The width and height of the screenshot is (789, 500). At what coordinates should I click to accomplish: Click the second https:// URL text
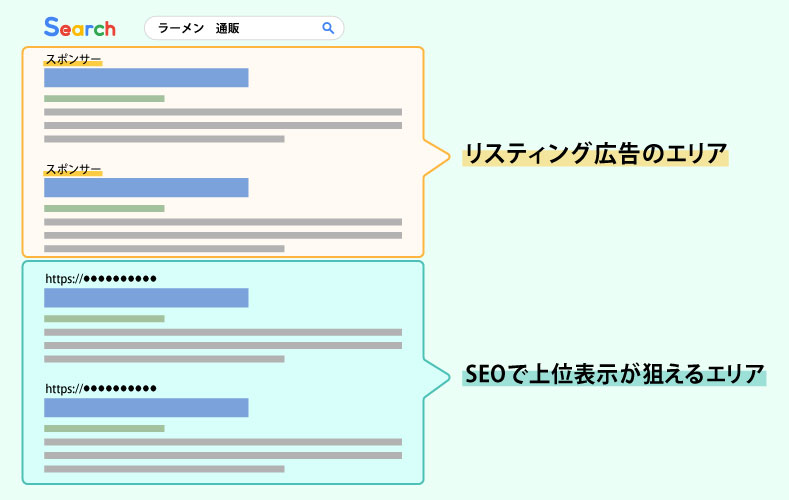tap(101, 389)
